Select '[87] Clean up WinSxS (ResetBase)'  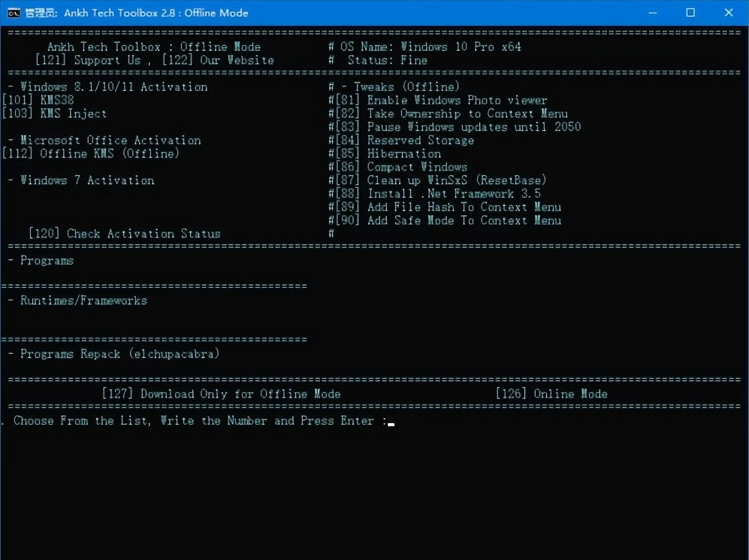441,180
